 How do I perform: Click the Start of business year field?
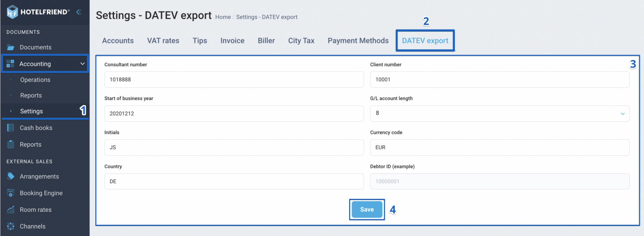pyautogui.click(x=234, y=113)
